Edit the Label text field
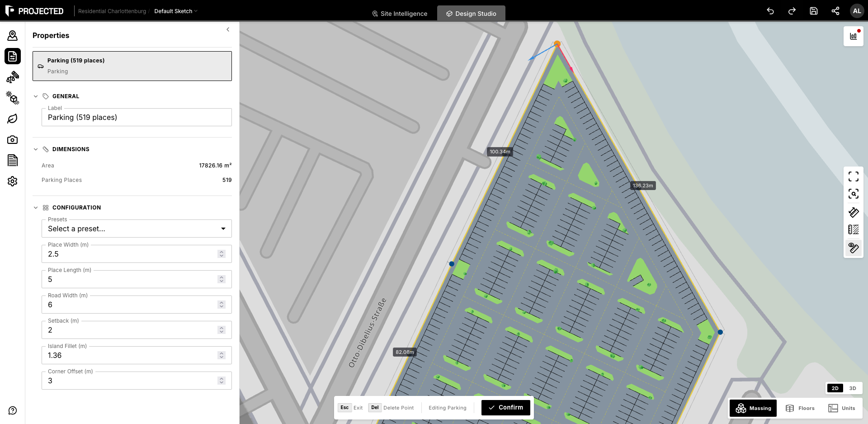 click(x=137, y=117)
